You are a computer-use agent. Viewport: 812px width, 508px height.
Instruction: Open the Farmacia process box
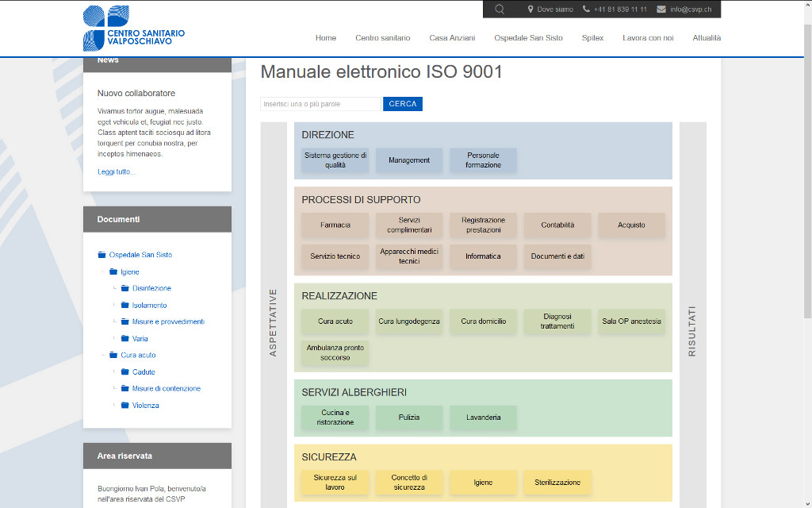(335, 225)
